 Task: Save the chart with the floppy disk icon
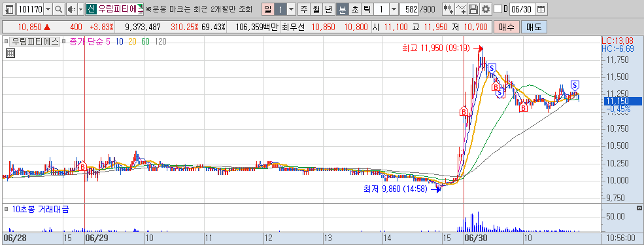pos(473,9)
